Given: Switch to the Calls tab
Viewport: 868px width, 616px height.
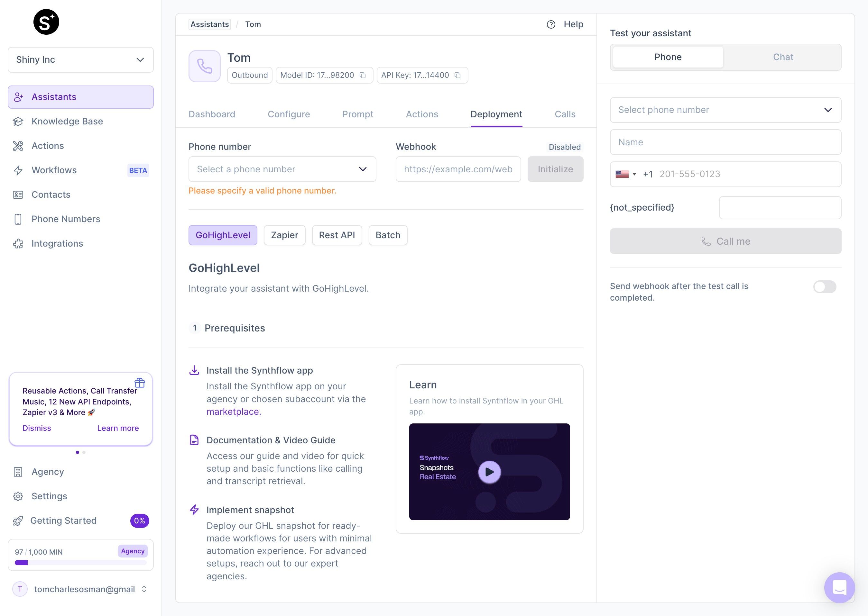Looking at the screenshot, I should 564,113.
